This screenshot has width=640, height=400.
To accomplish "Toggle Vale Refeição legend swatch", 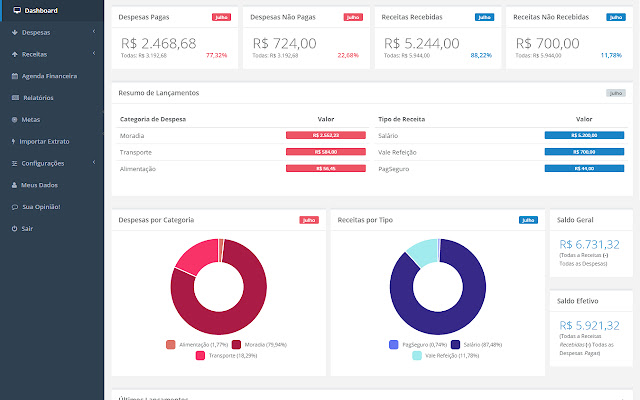I will pyautogui.click(x=417, y=356).
